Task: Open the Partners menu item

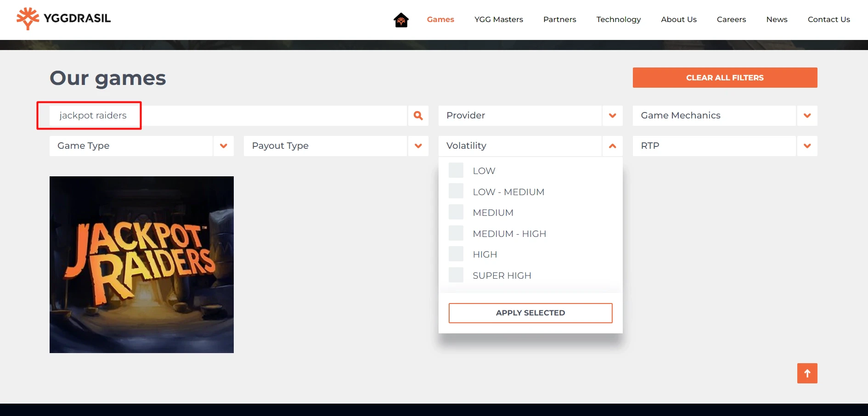Action: point(559,19)
